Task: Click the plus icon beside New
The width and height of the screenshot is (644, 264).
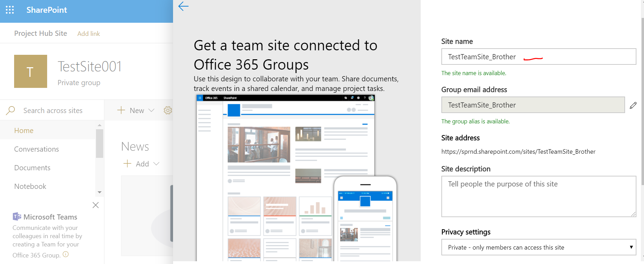Action: [121, 110]
